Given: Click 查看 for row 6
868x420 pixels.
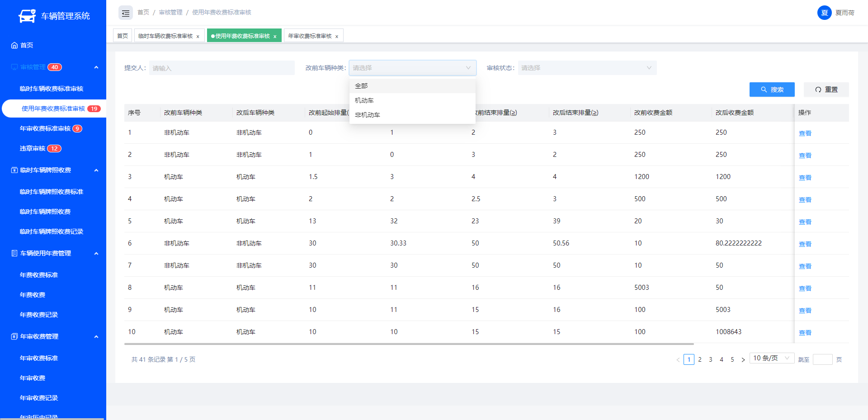Looking at the screenshot, I should coord(805,244).
